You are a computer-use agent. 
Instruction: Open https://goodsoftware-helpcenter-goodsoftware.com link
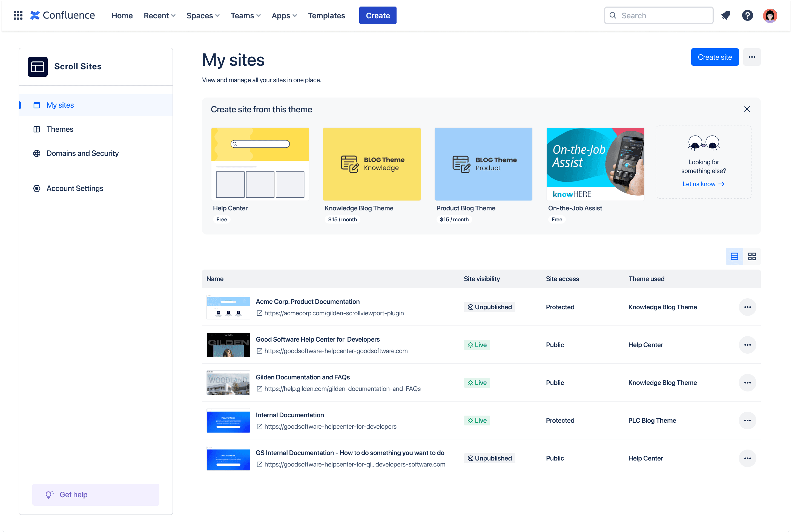(336, 351)
